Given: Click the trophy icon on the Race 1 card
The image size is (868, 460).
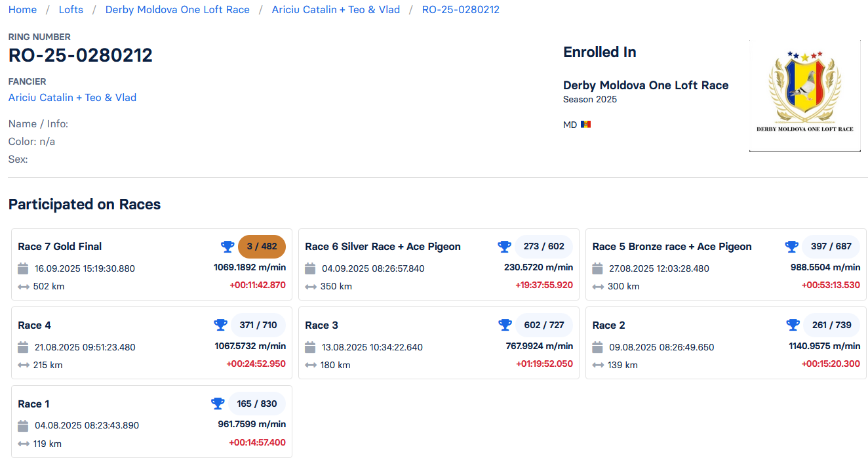Looking at the screenshot, I should [218, 404].
